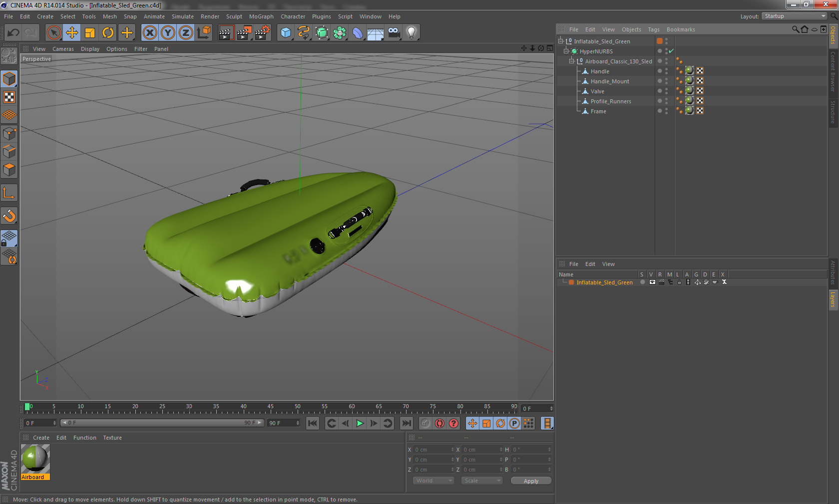
Task: Switch to Texture mode checker icon
Action: click(x=9, y=97)
